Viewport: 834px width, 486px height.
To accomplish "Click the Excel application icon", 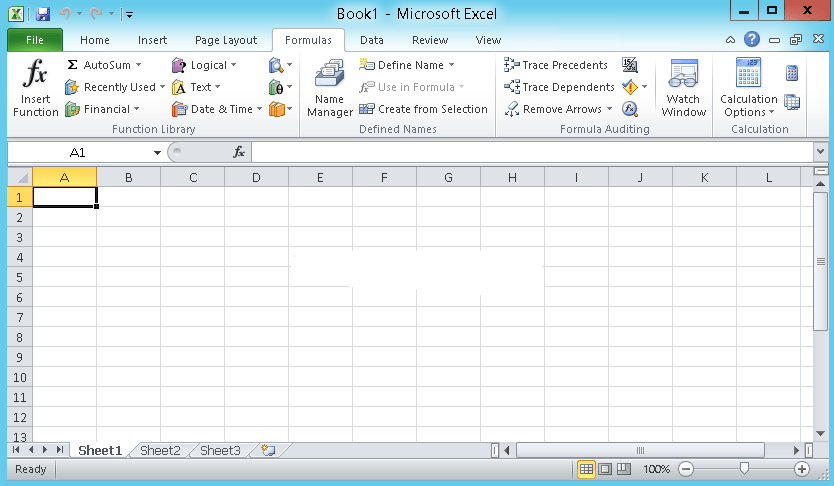I will coord(16,14).
